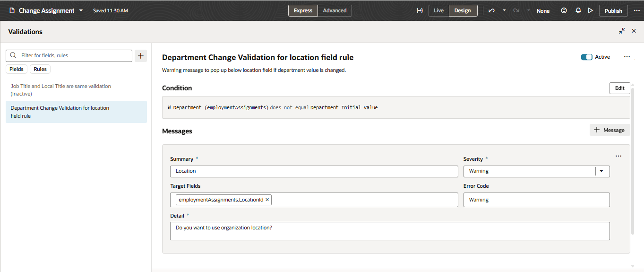Click the search magnifier icon in filter

coord(13,55)
